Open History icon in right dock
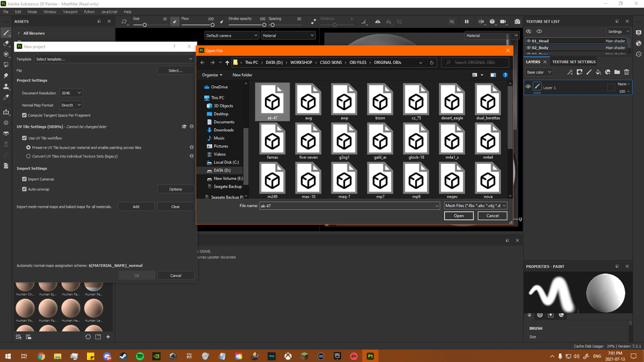The width and height of the screenshot is (644, 362). click(x=639, y=54)
